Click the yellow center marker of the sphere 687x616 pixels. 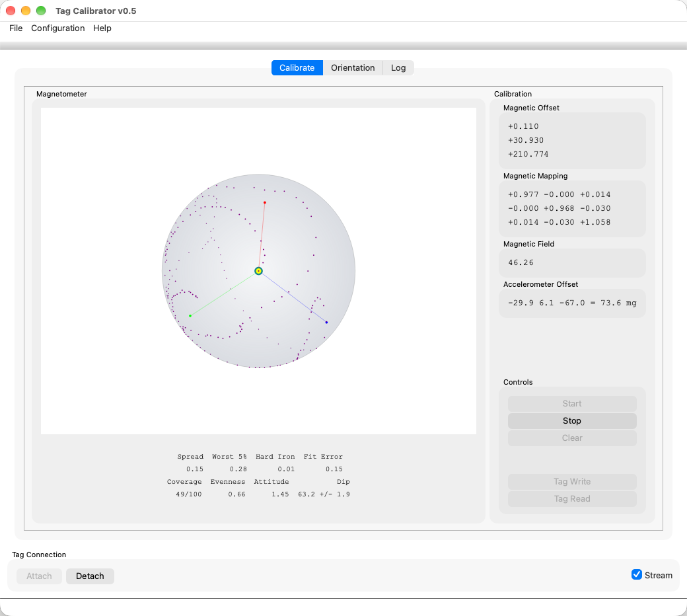258,271
